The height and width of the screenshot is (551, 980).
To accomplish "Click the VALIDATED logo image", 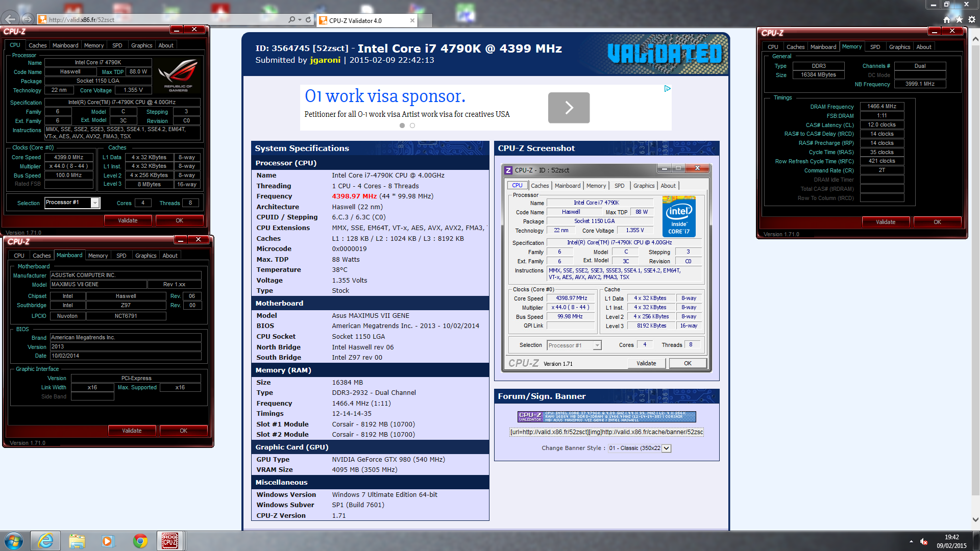I will [665, 54].
